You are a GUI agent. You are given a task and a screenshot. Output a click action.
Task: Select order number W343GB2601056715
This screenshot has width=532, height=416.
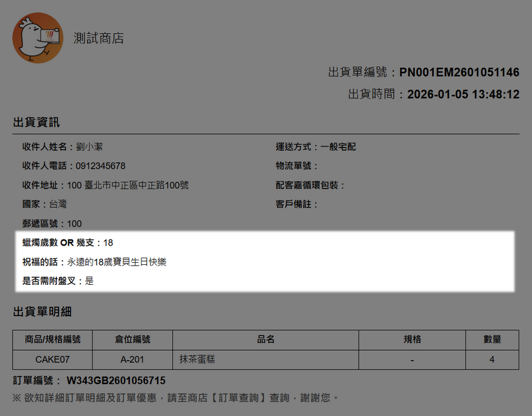point(115,381)
